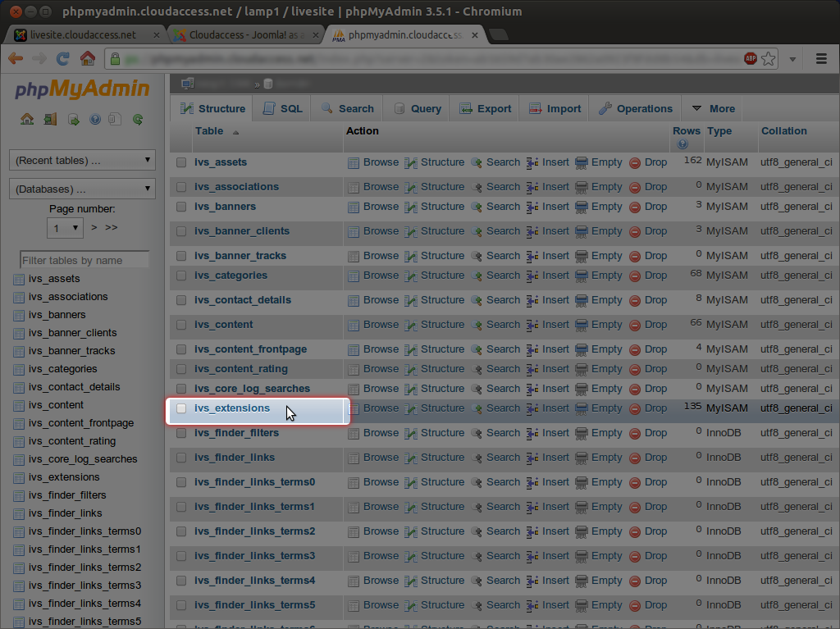Open a new browser tab

point(499,34)
